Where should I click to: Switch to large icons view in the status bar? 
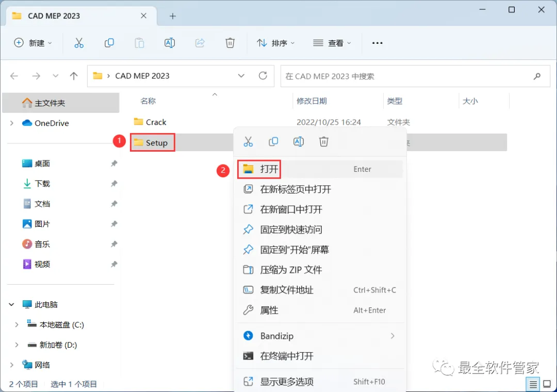click(x=547, y=384)
